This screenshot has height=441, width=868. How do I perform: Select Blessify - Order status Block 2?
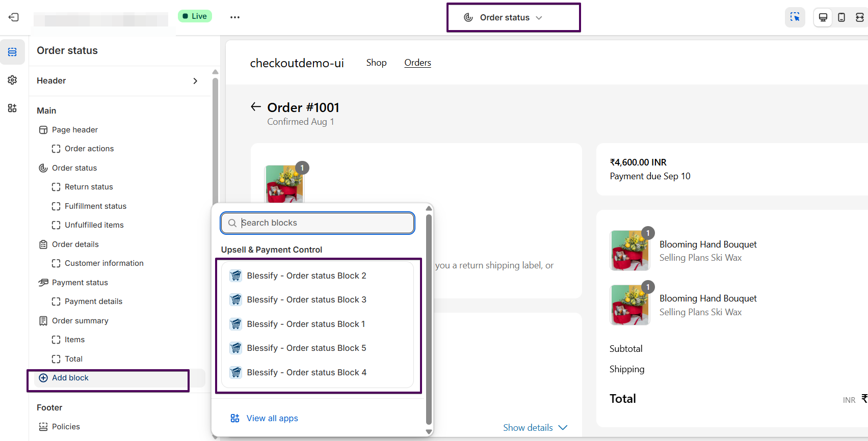(306, 275)
